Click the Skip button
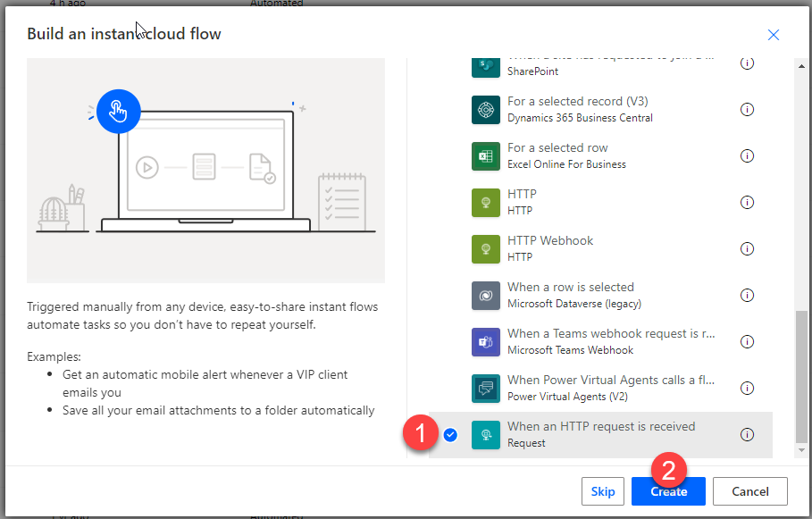This screenshot has width=812, height=519. (x=603, y=491)
